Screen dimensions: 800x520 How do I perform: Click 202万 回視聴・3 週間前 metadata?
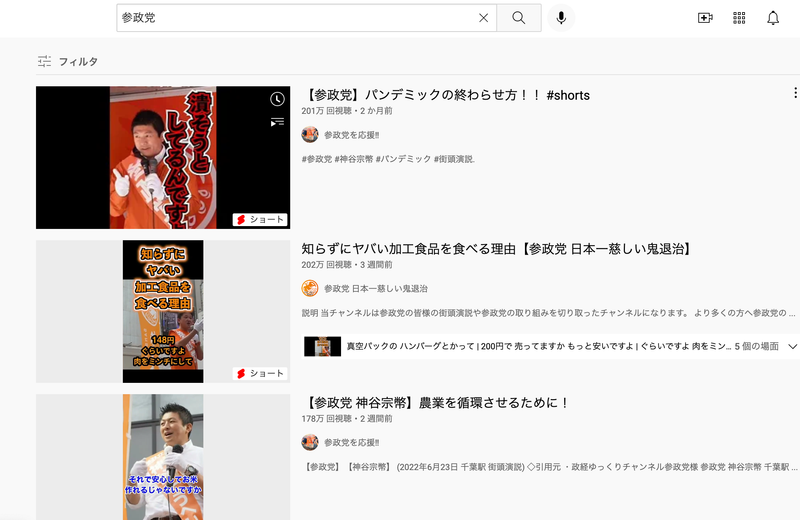[347, 265]
